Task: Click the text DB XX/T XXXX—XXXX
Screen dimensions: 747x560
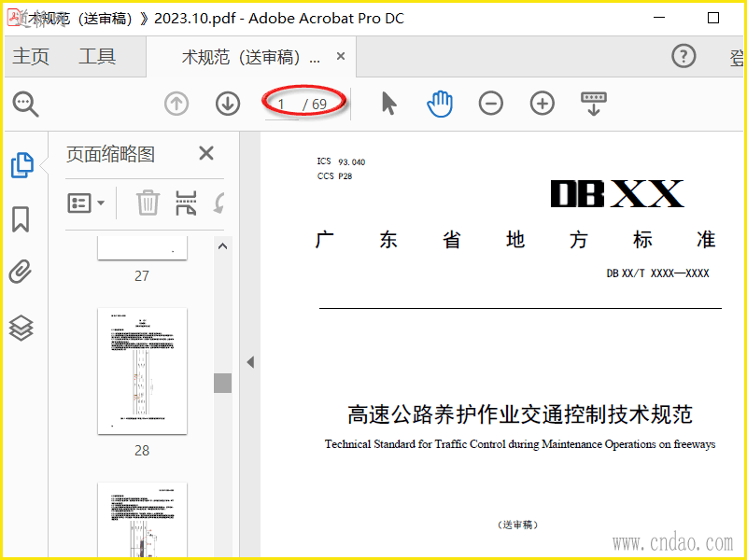Action: click(x=657, y=273)
